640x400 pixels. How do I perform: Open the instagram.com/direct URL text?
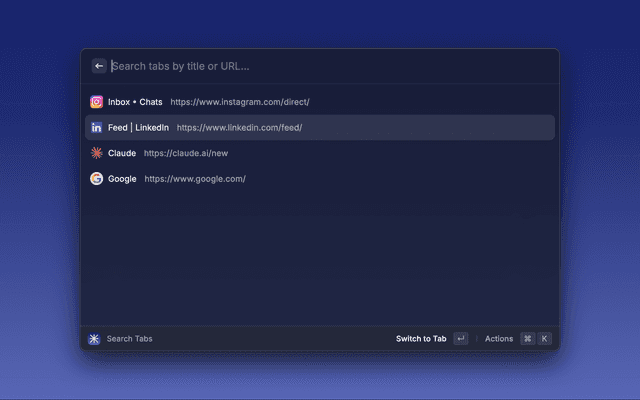(x=240, y=102)
